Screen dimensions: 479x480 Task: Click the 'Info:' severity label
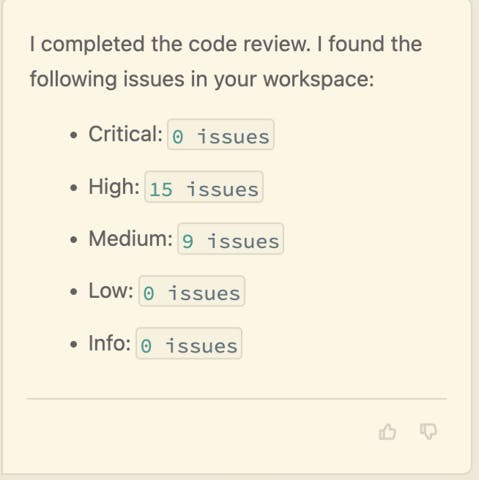pyautogui.click(x=110, y=343)
